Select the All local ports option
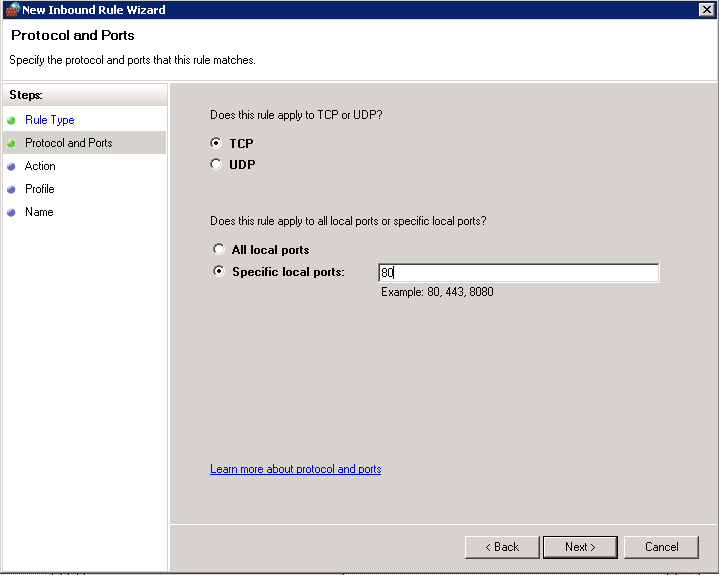The image size is (719, 575). 219,250
